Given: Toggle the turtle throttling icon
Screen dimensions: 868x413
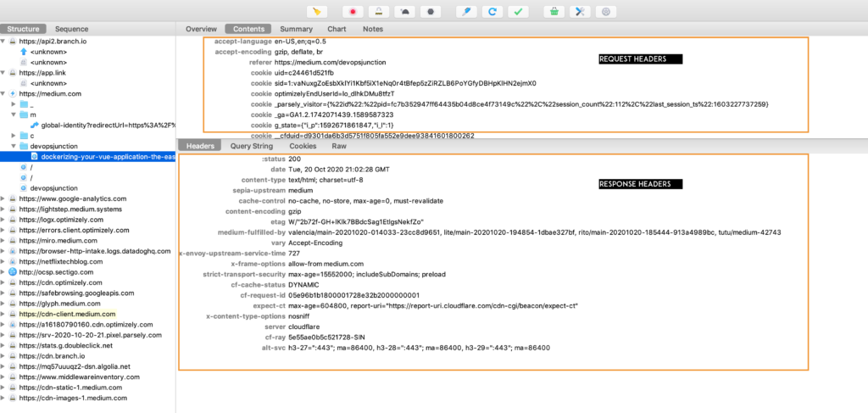Looking at the screenshot, I should tap(405, 12).
